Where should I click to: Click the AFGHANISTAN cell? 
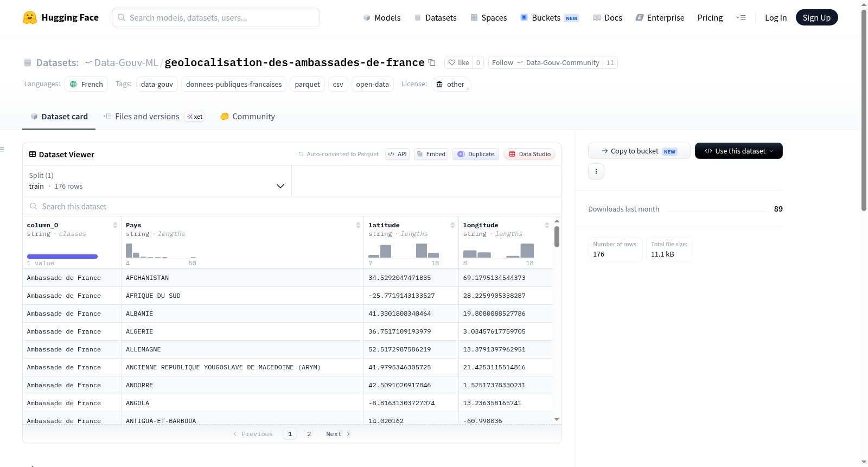pos(242,278)
